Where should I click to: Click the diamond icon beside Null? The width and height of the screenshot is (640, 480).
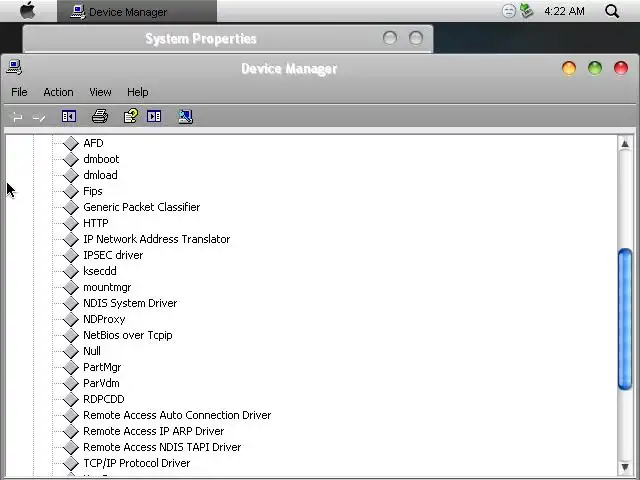coord(71,351)
